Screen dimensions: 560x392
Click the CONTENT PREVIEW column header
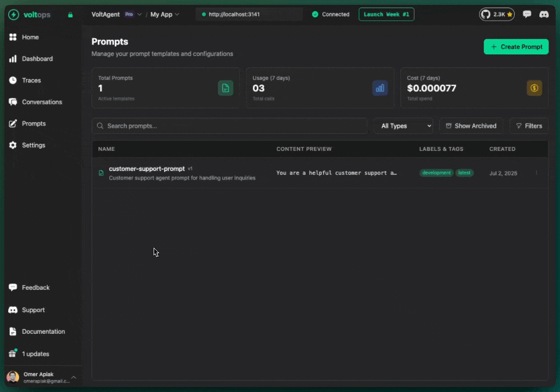point(304,149)
